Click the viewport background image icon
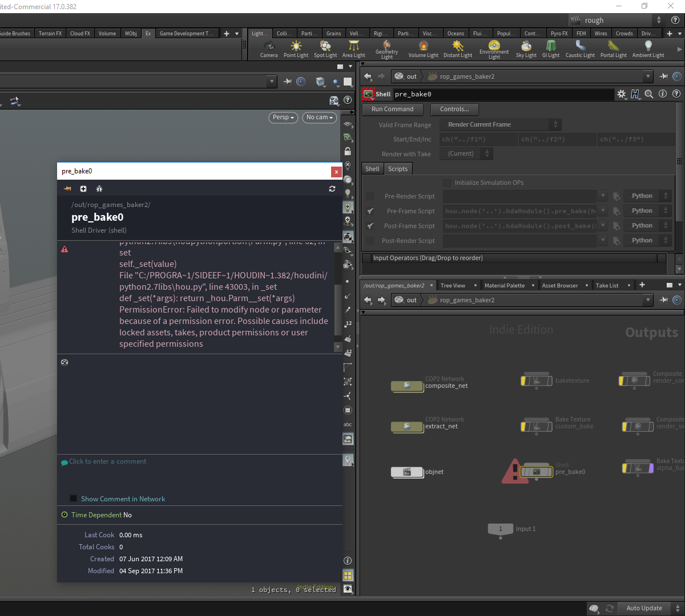The image size is (685, 616). [348, 439]
